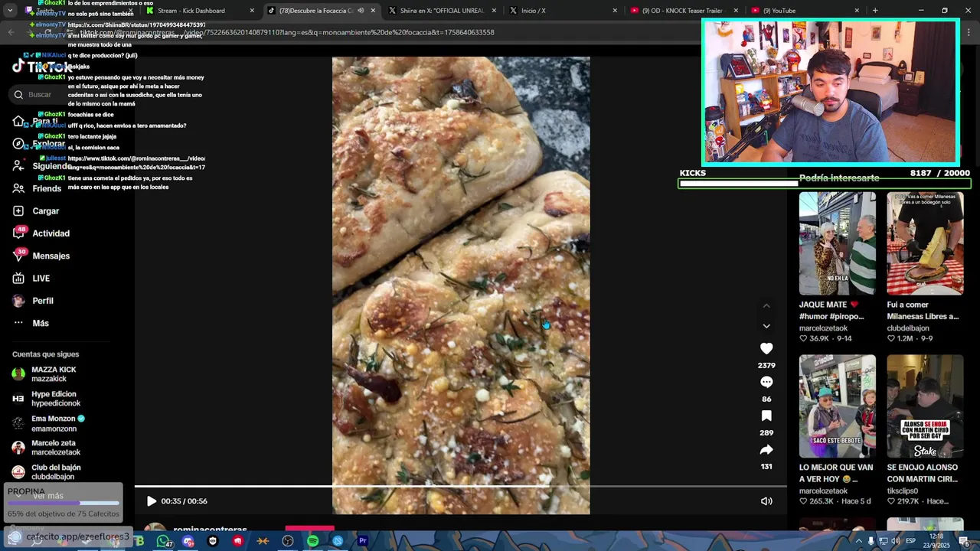Screen dimensions: 980x551
Task: Select Cargar to upload a video
Action: click(36, 210)
